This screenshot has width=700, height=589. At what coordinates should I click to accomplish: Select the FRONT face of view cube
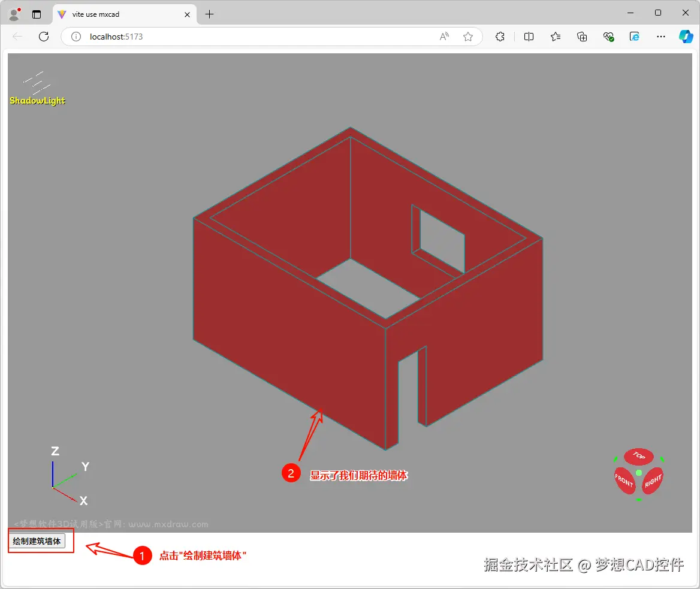click(624, 481)
